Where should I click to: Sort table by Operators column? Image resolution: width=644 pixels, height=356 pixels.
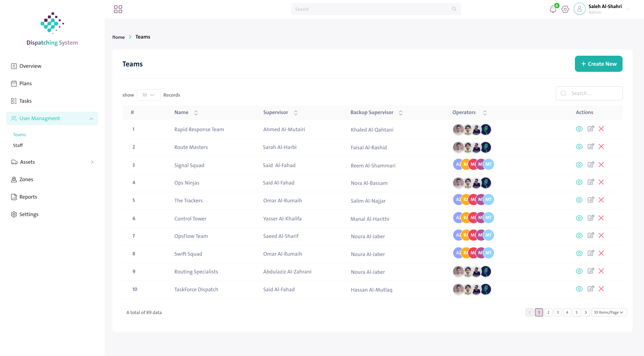pyautogui.click(x=485, y=113)
